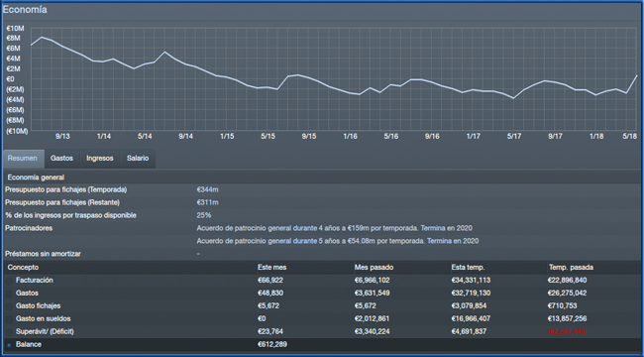The height and width of the screenshot is (357, 644).
Task: Click Gastos last season value €26,275,042
Action: (567, 293)
